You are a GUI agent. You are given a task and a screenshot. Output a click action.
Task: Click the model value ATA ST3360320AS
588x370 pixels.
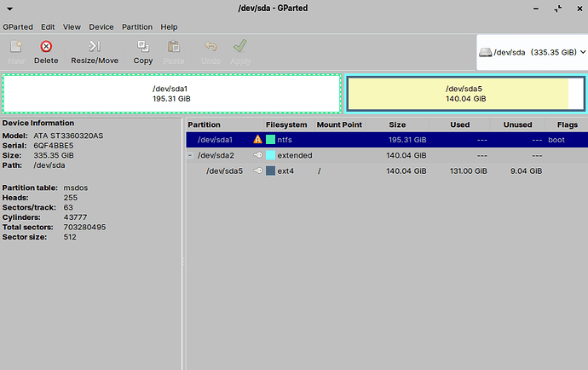click(x=68, y=136)
